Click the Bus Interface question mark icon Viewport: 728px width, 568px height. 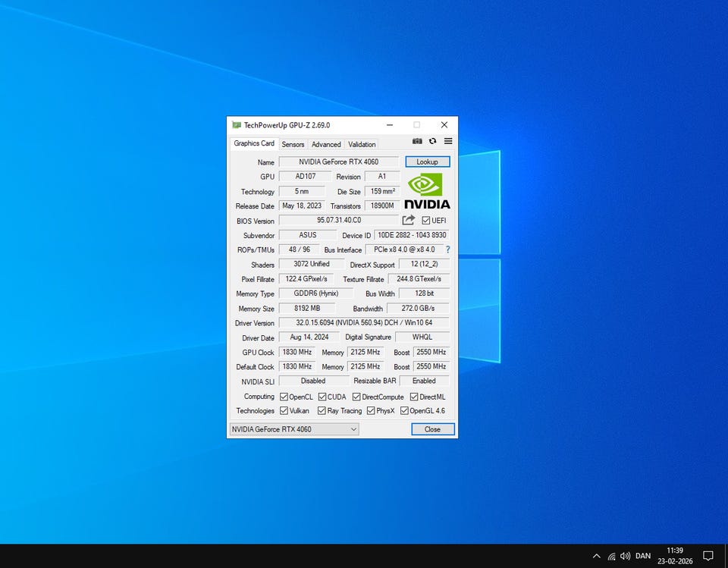coord(447,249)
